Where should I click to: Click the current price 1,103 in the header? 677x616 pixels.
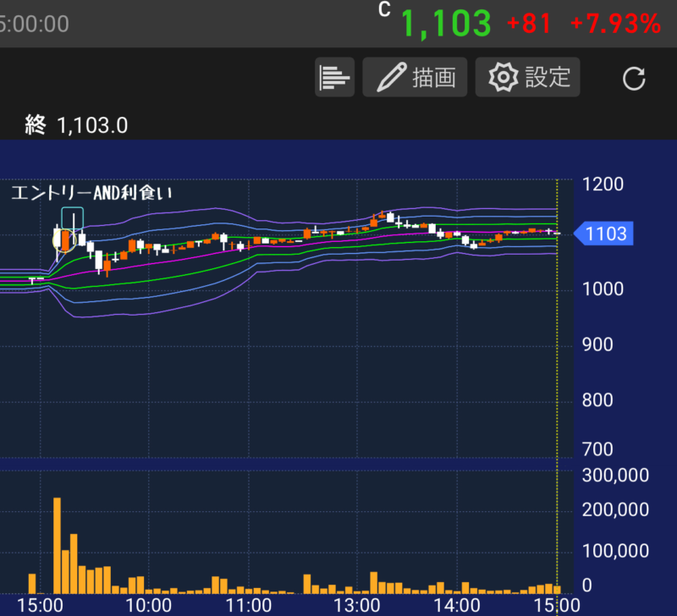click(x=446, y=24)
